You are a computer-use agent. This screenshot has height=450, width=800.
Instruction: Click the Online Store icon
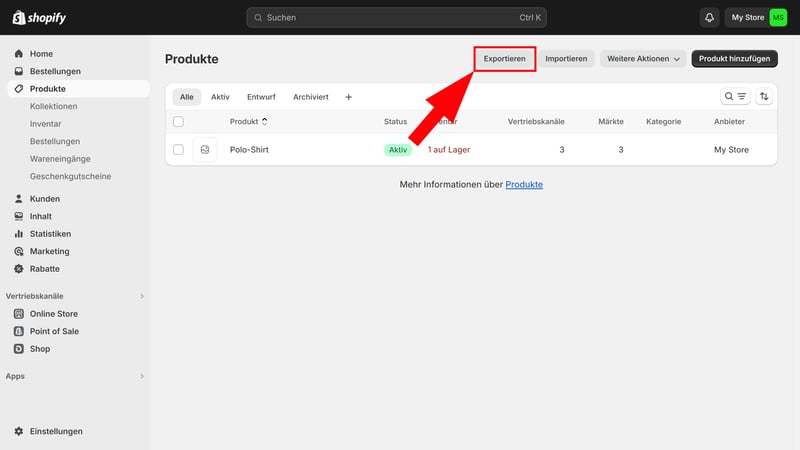click(19, 314)
